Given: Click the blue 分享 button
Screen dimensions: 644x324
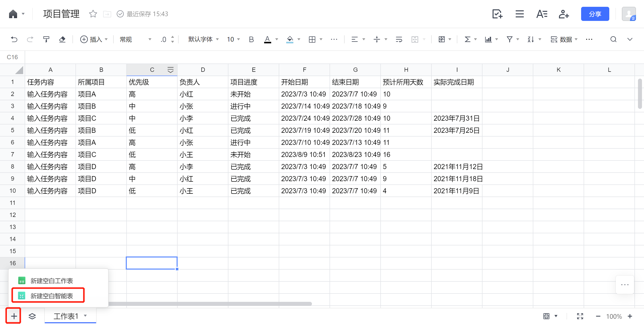Looking at the screenshot, I should click(595, 14).
